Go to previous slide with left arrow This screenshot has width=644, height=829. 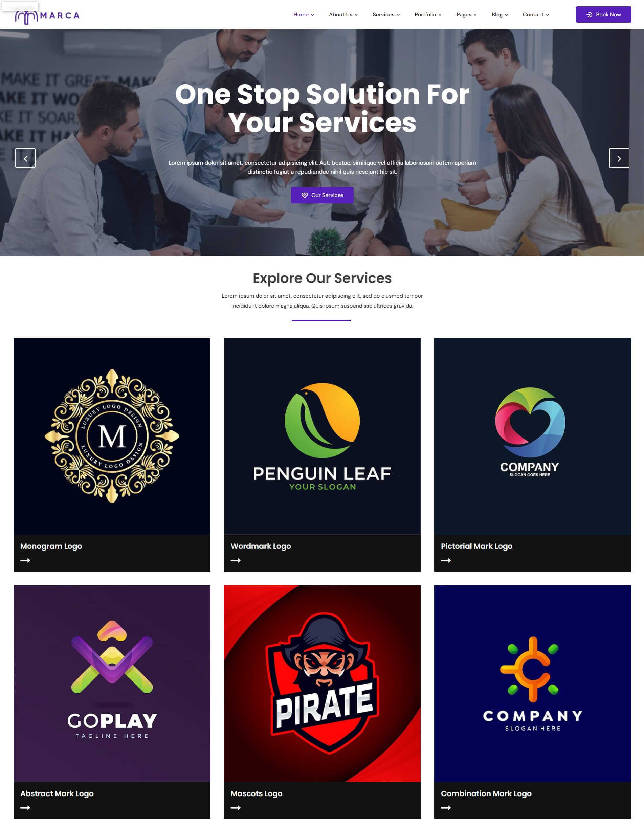pyautogui.click(x=25, y=158)
